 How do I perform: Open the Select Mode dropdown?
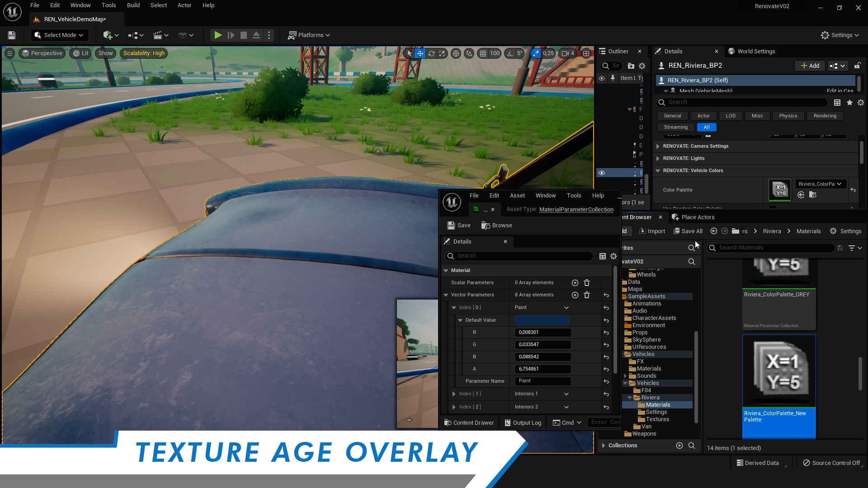pos(59,35)
